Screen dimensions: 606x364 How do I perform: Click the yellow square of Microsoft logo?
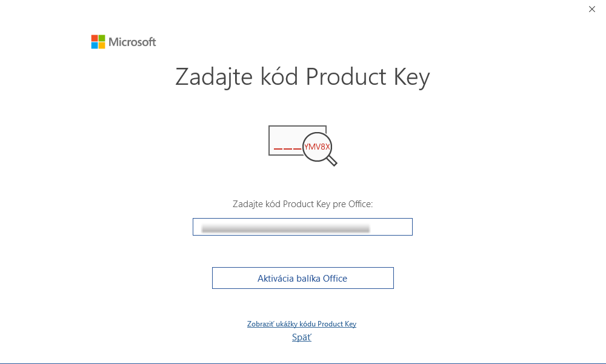click(x=102, y=45)
